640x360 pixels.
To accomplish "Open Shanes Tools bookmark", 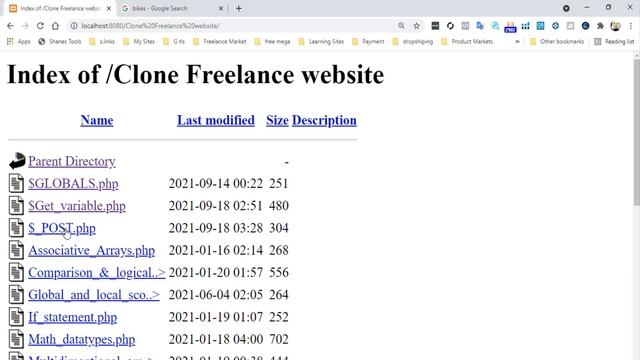I will click(x=60, y=41).
